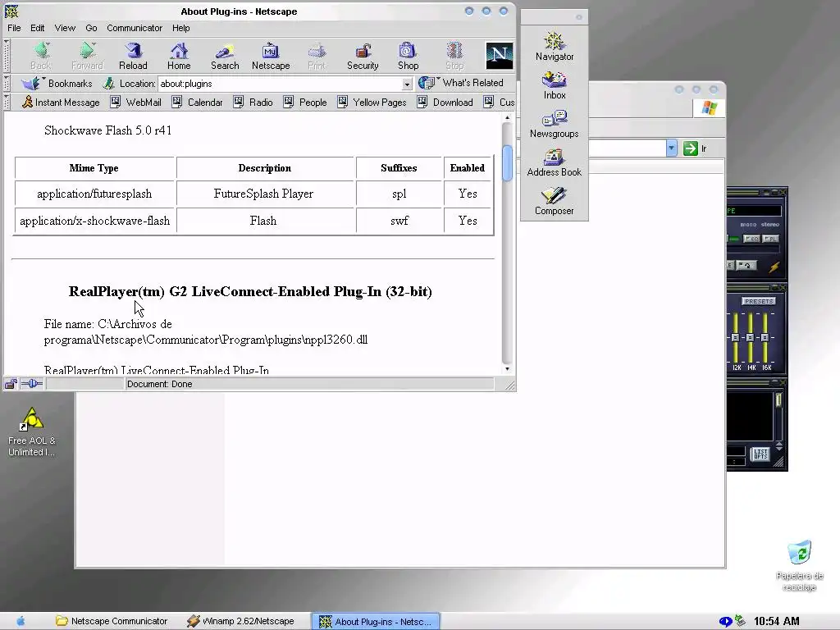Viewport: 840px width, 630px height.
Task: Open My Netscape from toolbar
Action: [271, 56]
